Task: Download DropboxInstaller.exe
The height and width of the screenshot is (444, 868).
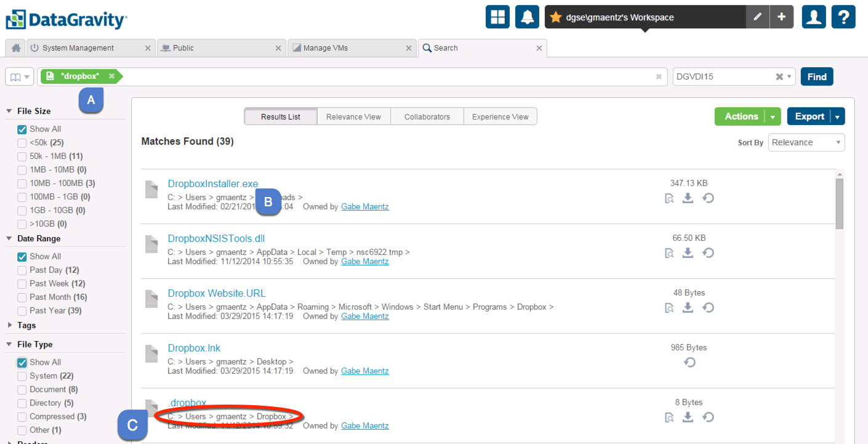Action: pyautogui.click(x=688, y=198)
